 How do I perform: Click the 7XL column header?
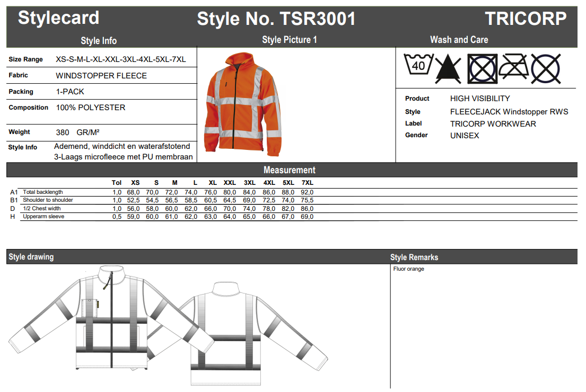(x=307, y=183)
